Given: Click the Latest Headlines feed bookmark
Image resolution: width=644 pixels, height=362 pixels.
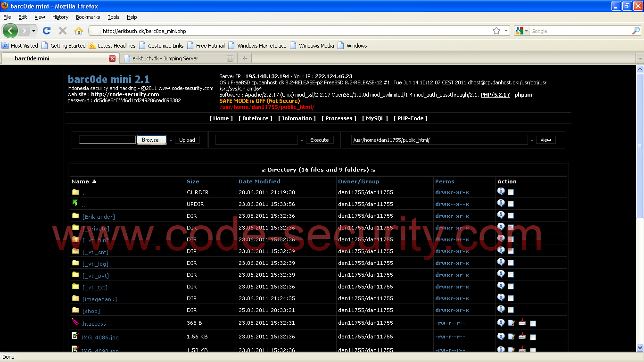Looking at the screenshot, I should pyautogui.click(x=112, y=46).
